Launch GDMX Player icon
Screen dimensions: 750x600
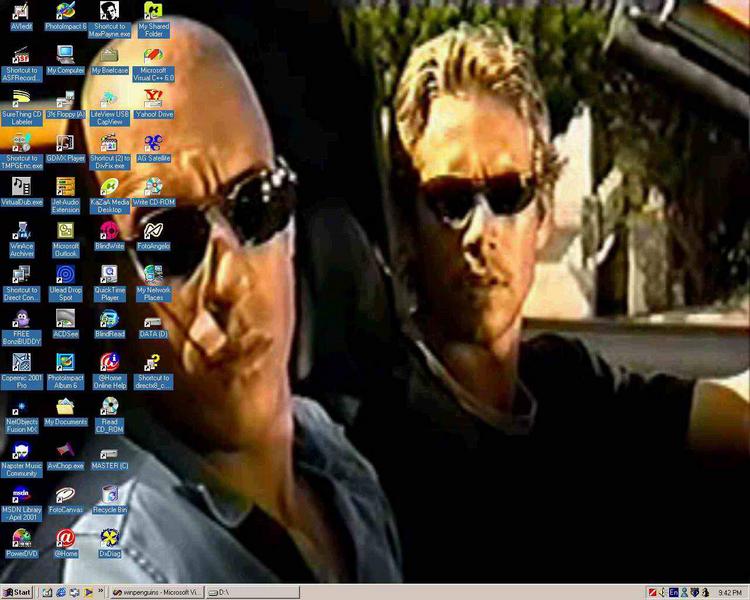[x=66, y=148]
